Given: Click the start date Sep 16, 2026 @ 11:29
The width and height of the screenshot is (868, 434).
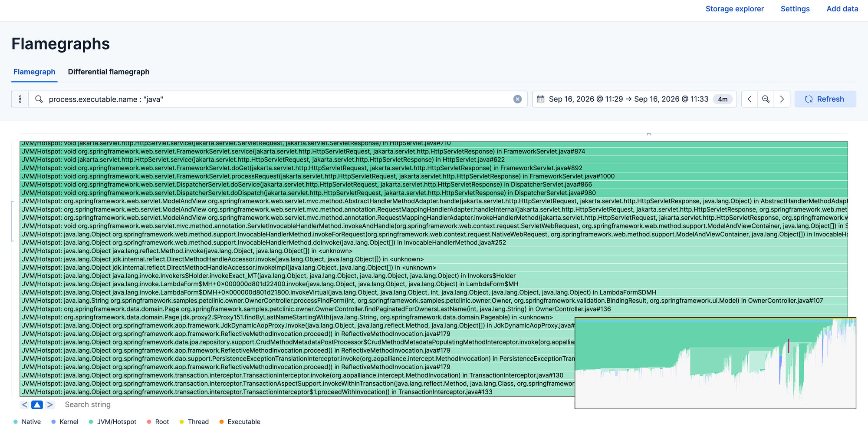Looking at the screenshot, I should coord(585,99).
